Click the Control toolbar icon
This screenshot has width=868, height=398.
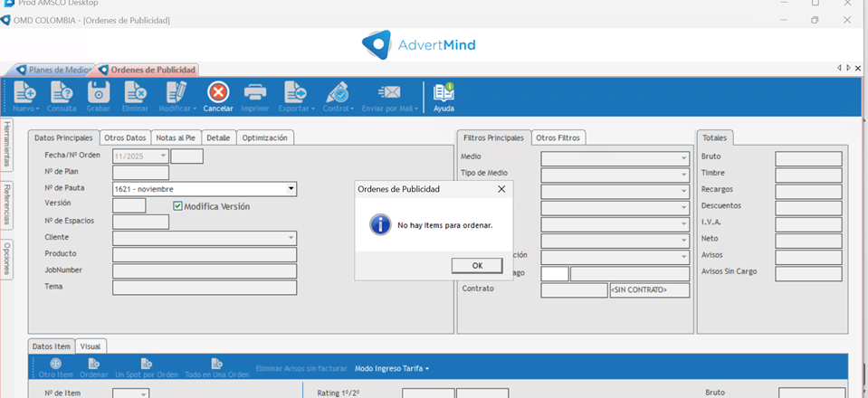[338, 92]
